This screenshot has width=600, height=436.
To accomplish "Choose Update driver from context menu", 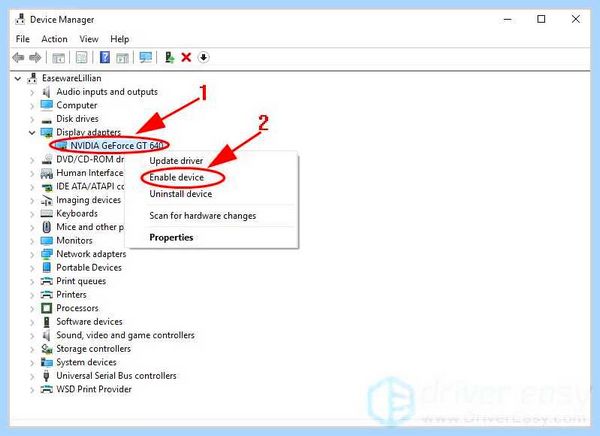I will point(176,161).
